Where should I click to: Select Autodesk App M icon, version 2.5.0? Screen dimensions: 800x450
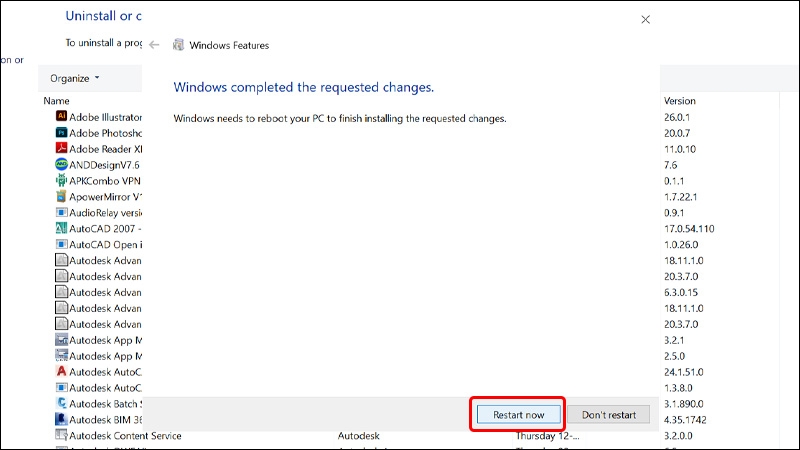pyautogui.click(x=61, y=356)
